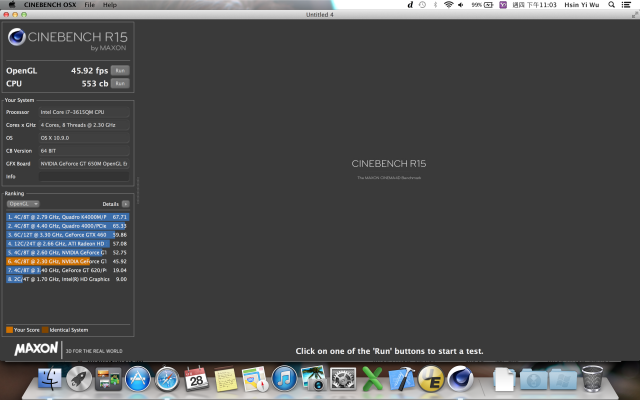This screenshot has height=400, width=640.
Task: Launch the yellow E application in Dock
Action: point(431,378)
